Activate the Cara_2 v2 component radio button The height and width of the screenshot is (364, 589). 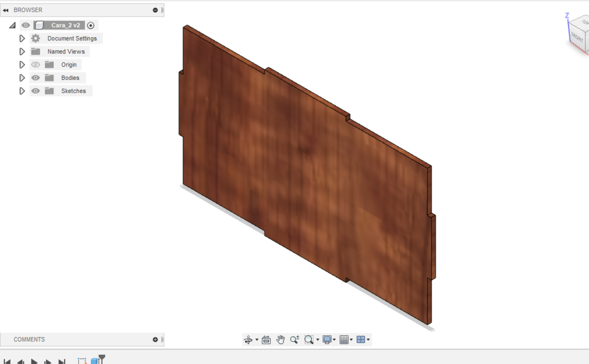pyautogui.click(x=91, y=26)
